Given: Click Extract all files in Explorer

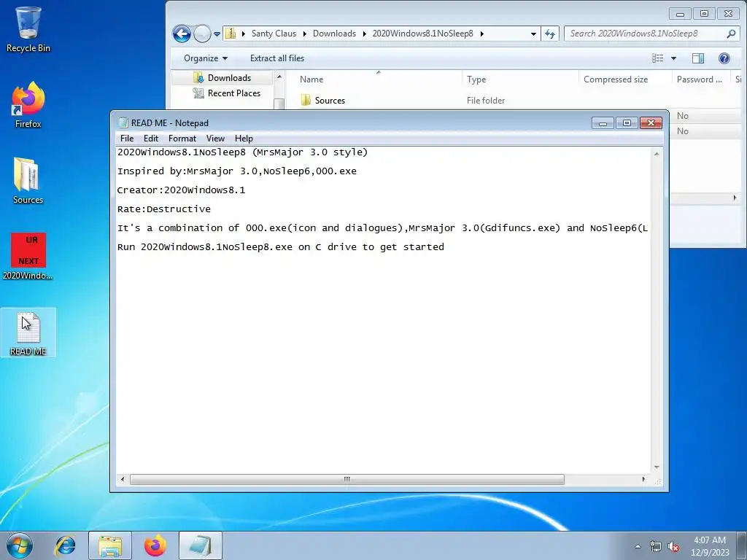Looking at the screenshot, I should click(x=277, y=58).
